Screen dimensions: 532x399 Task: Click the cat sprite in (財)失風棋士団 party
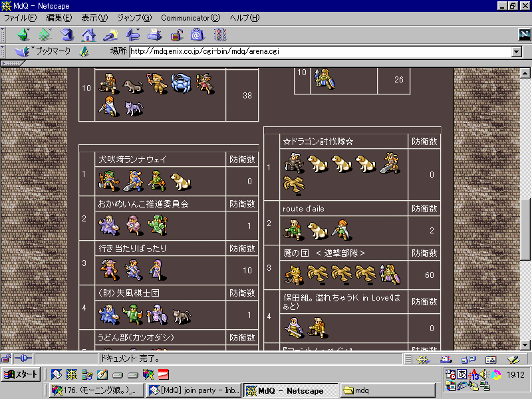182,315
